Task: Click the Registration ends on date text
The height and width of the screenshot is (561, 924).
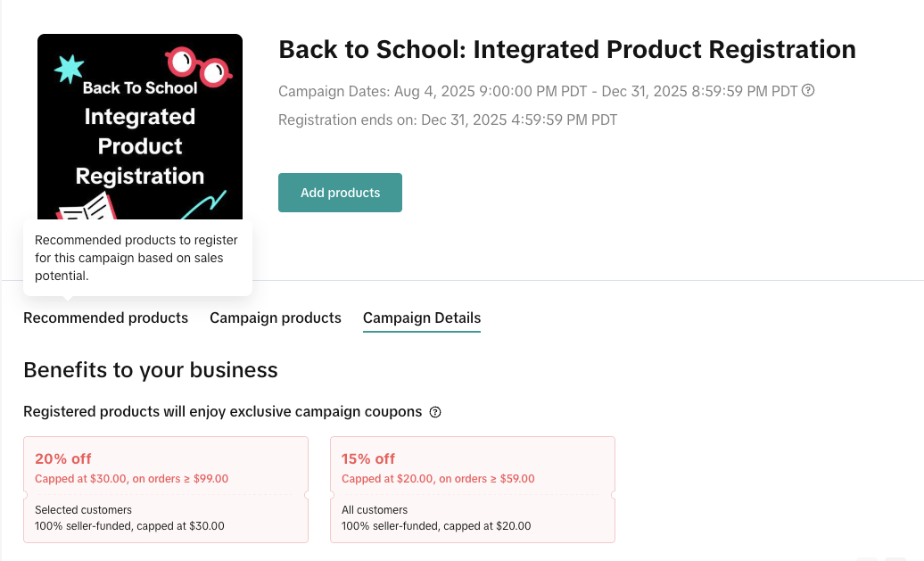Action: [x=448, y=120]
